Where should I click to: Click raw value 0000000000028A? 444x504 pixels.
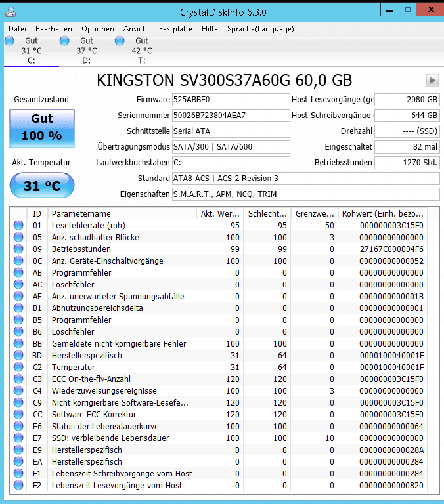(x=391, y=450)
